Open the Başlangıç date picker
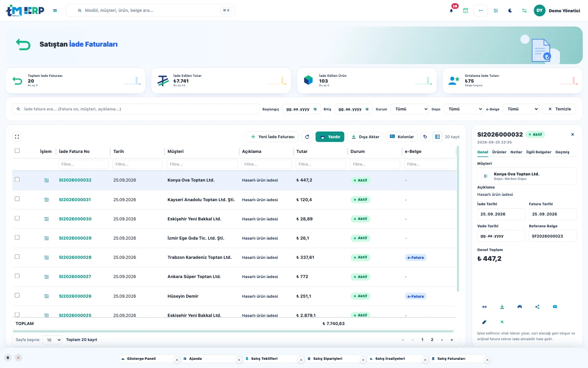The height and width of the screenshot is (368, 588). [315, 109]
